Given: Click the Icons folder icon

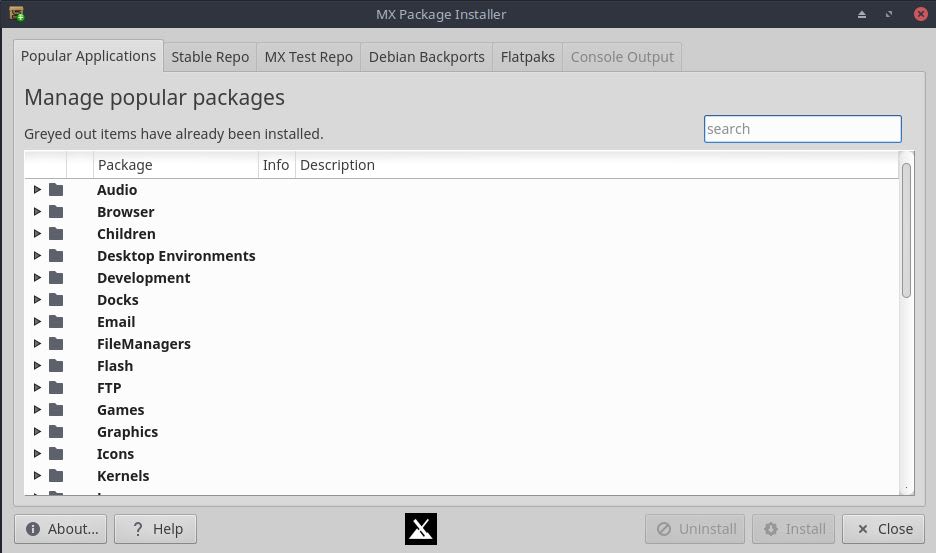Looking at the screenshot, I should point(56,454).
